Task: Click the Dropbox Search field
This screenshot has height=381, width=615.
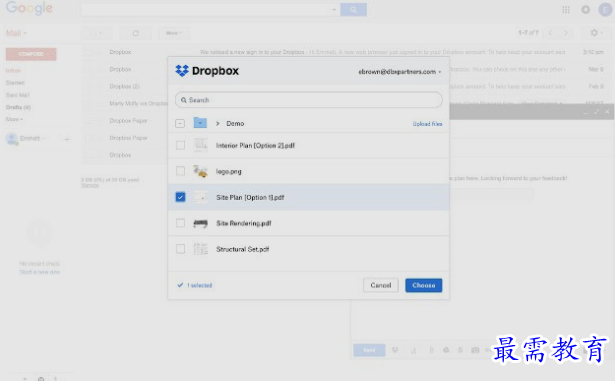Action: coord(309,100)
